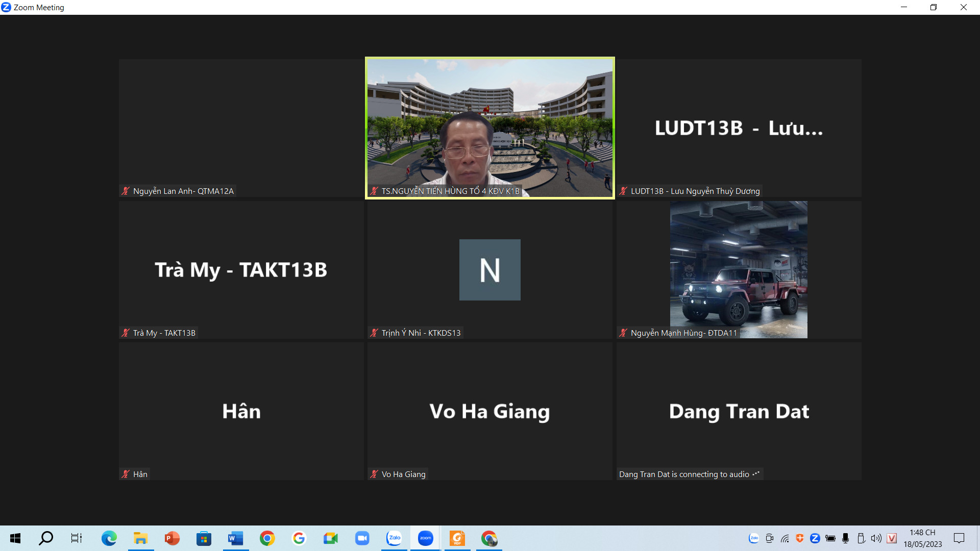The image size is (980, 551).
Task: Click the muted mic icon on Vo Ha Giang
Action: pos(374,474)
